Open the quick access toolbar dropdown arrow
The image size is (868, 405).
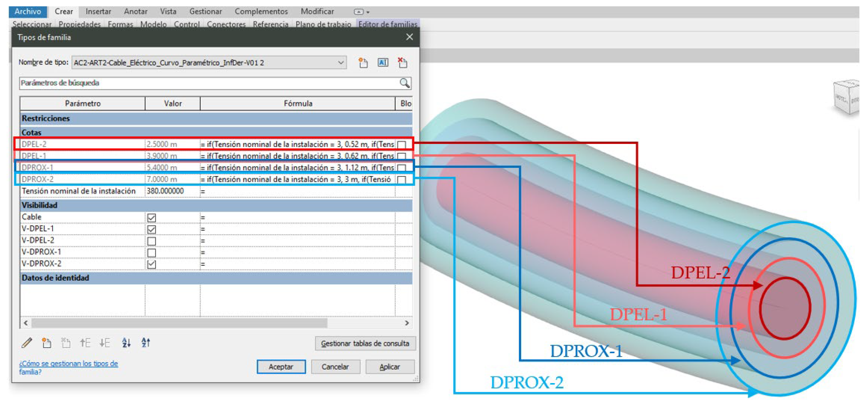[368, 12]
